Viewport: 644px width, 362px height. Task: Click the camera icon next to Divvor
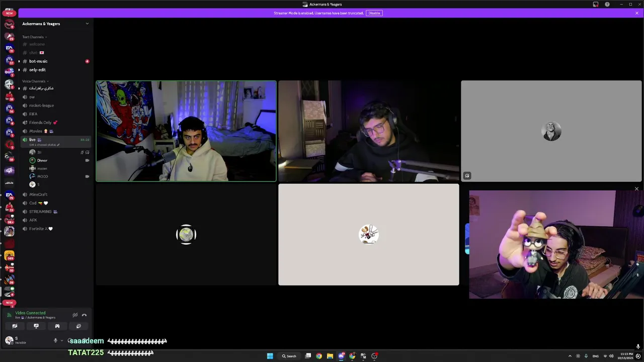pos(87,160)
